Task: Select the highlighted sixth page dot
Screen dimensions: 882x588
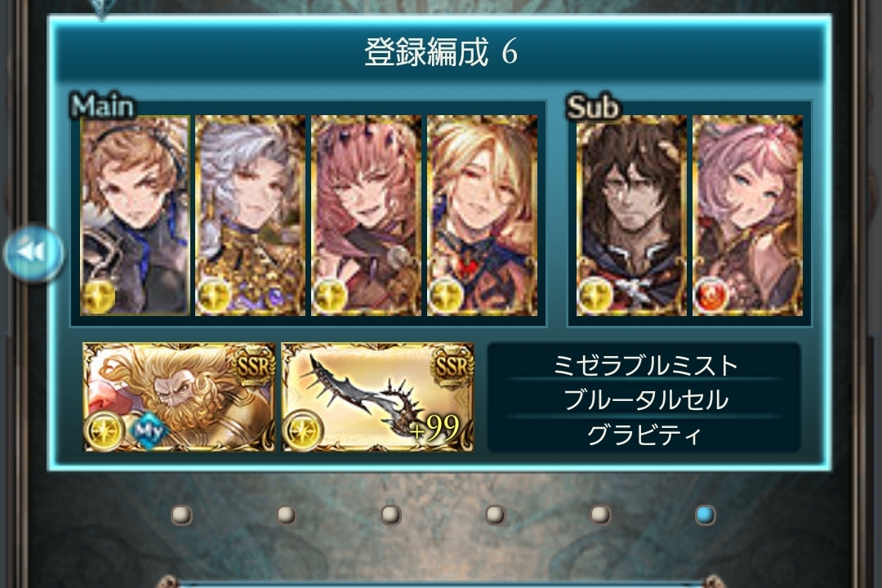Action: pyautogui.click(x=705, y=514)
